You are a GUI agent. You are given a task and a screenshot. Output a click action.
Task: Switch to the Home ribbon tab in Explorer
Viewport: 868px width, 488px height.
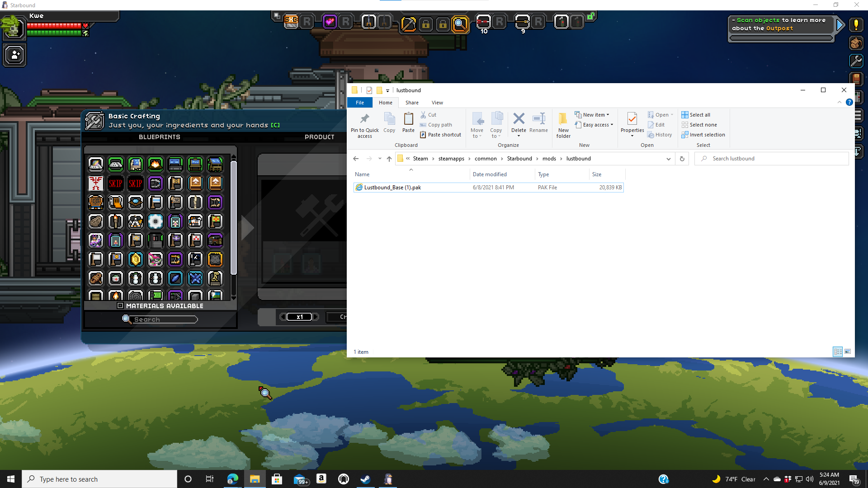click(385, 102)
